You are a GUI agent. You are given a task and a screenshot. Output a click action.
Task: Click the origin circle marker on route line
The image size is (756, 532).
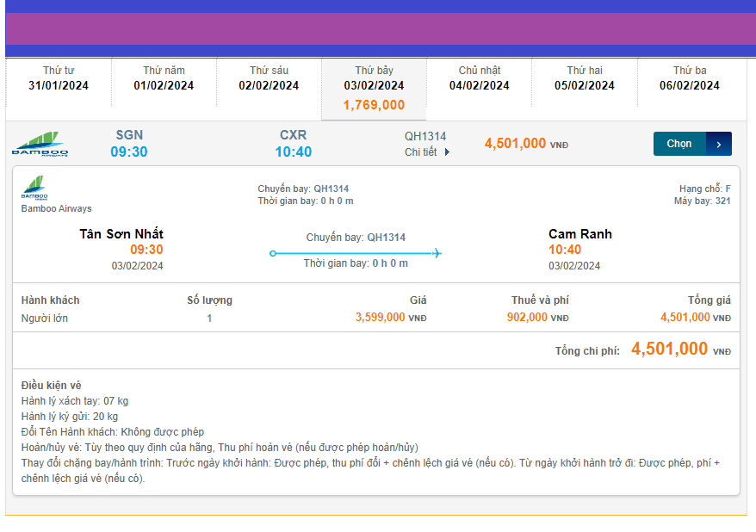[x=273, y=253]
